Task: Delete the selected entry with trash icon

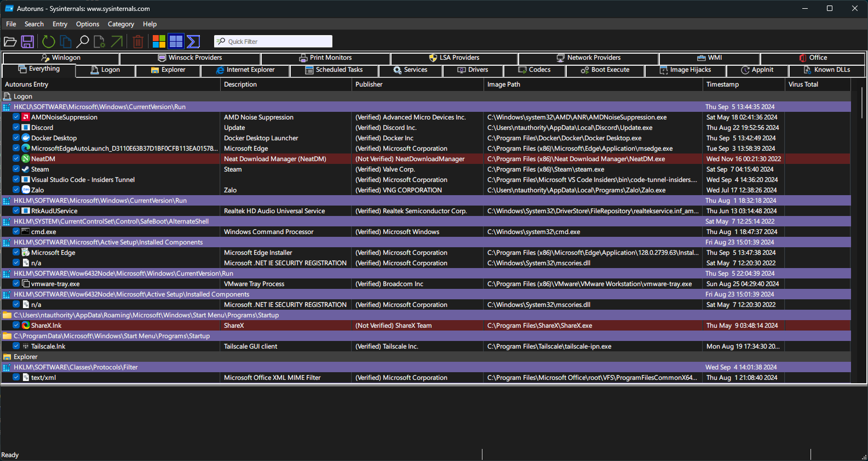Action: coord(138,42)
